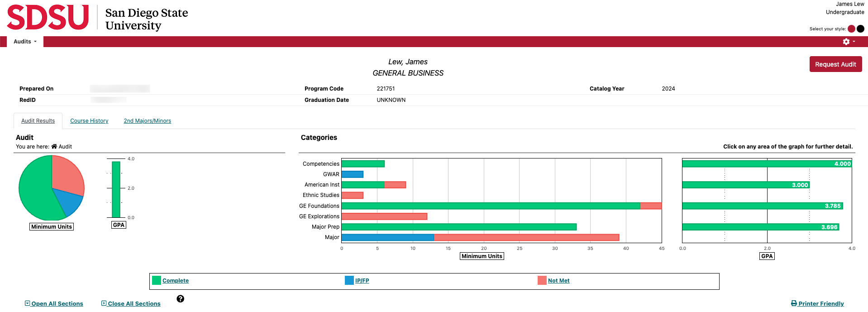Click the GENERAL BUSINESS program title

coord(408,73)
